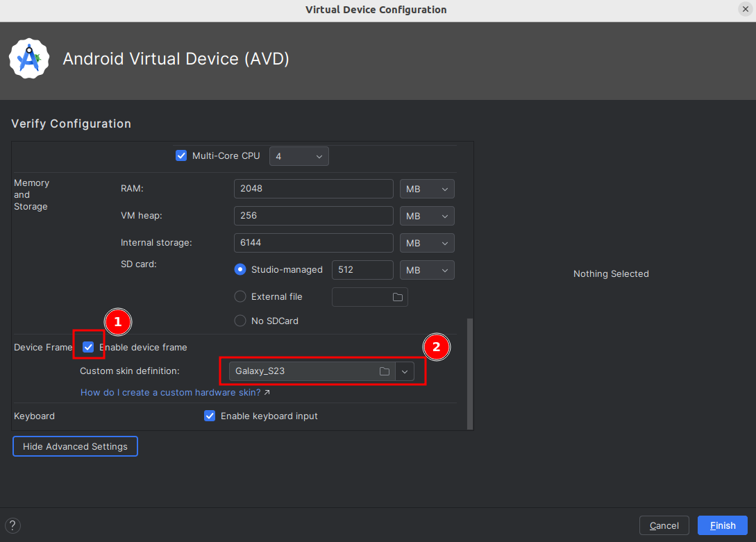The image size is (756, 542).
Task: Click the 'VM heap:' label
Action: coord(141,216)
